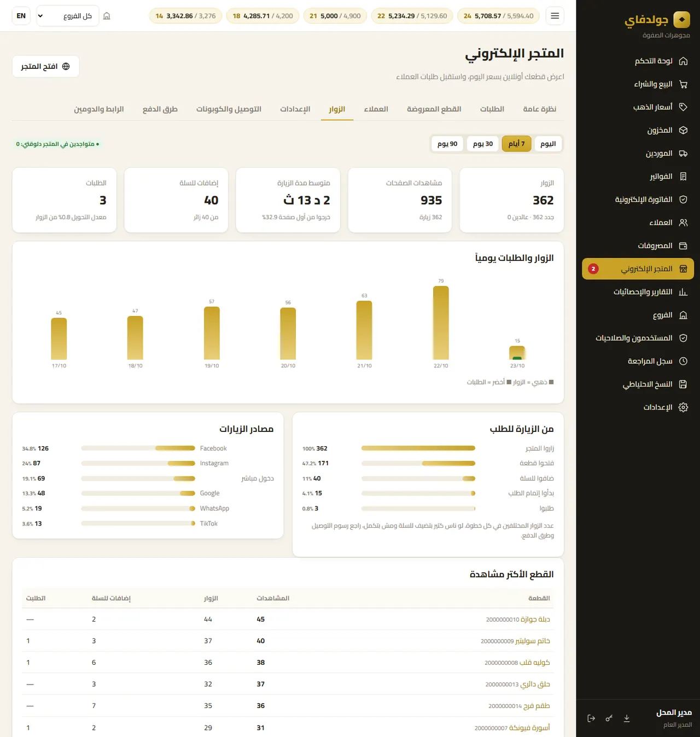Switch to the الرابط والدومين tab
The width and height of the screenshot is (700, 737).
99,109
